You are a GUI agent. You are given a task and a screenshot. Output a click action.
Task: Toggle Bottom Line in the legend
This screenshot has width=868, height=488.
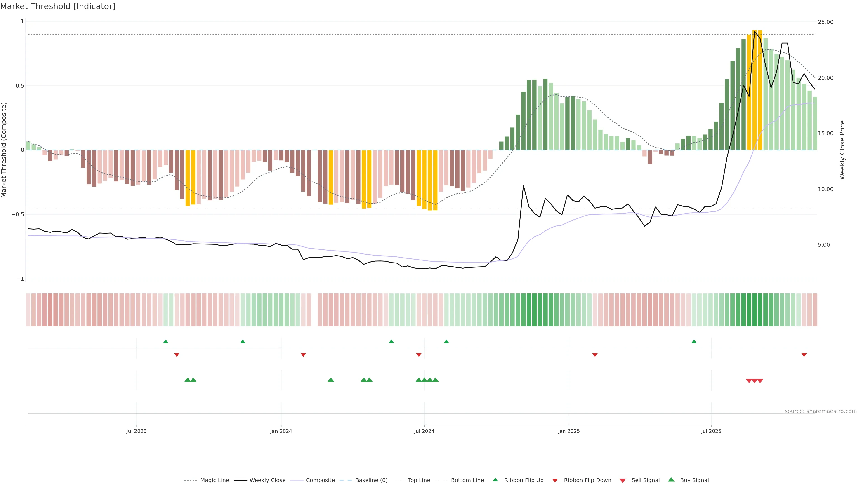[x=467, y=480]
